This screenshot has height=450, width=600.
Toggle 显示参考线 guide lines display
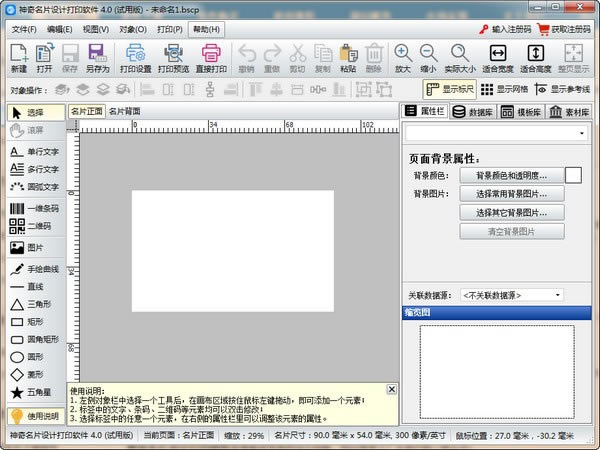pyautogui.click(x=563, y=89)
